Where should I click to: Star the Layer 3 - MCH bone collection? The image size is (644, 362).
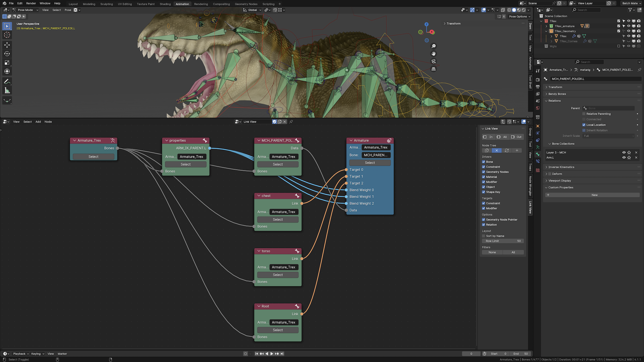pos(629,152)
